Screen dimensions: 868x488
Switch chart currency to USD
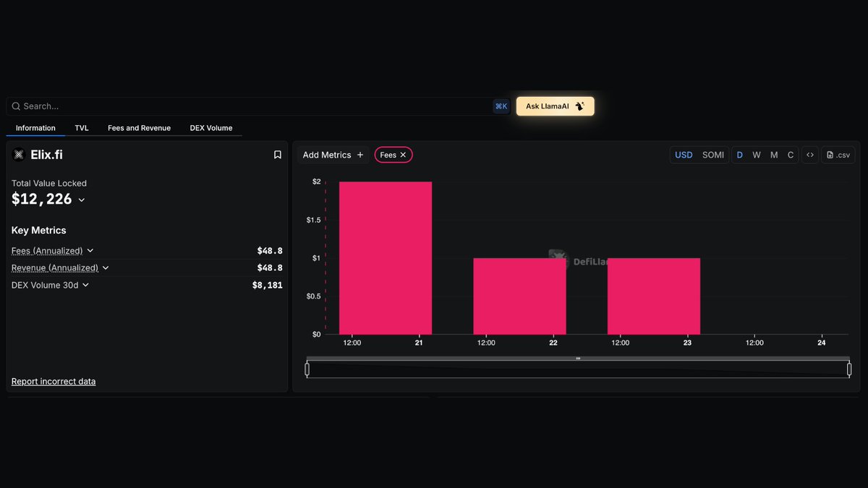pos(684,155)
